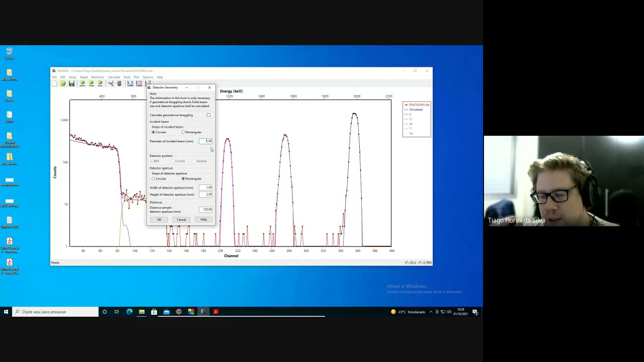Select the Dados folder on desktop
This screenshot has width=644, height=362.
(9, 96)
